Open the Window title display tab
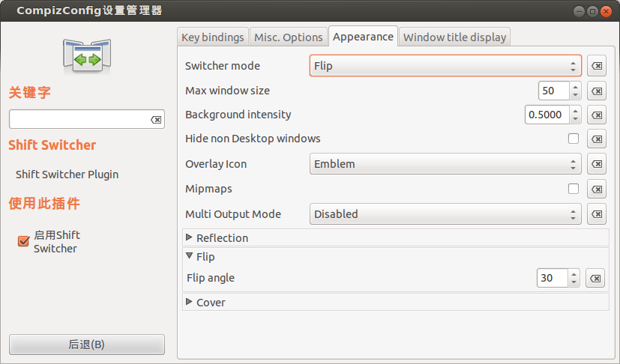This screenshot has height=364, width=620. [454, 37]
